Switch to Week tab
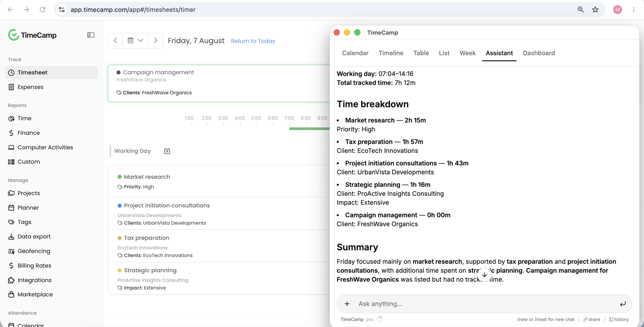The height and width of the screenshot is (327, 644). [467, 53]
